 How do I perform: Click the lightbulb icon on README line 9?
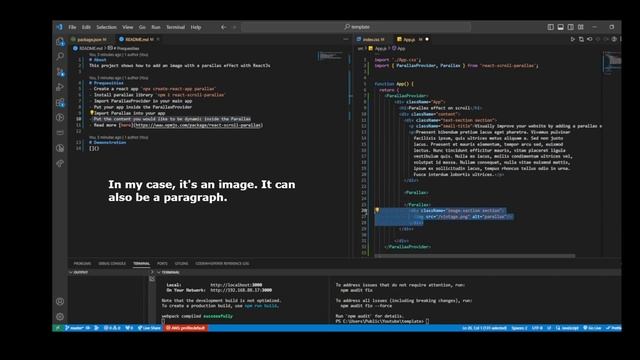click(x=92, y=113)
